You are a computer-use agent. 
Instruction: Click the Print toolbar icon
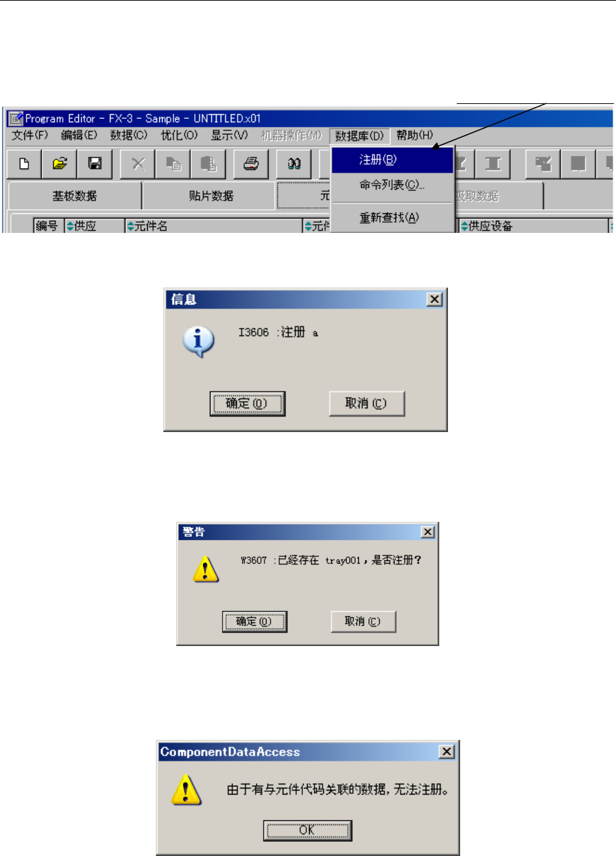coord(251,163)
